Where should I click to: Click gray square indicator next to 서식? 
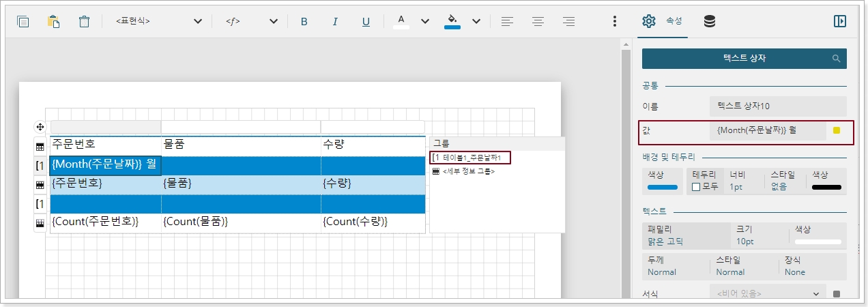(x=837, y=294)
